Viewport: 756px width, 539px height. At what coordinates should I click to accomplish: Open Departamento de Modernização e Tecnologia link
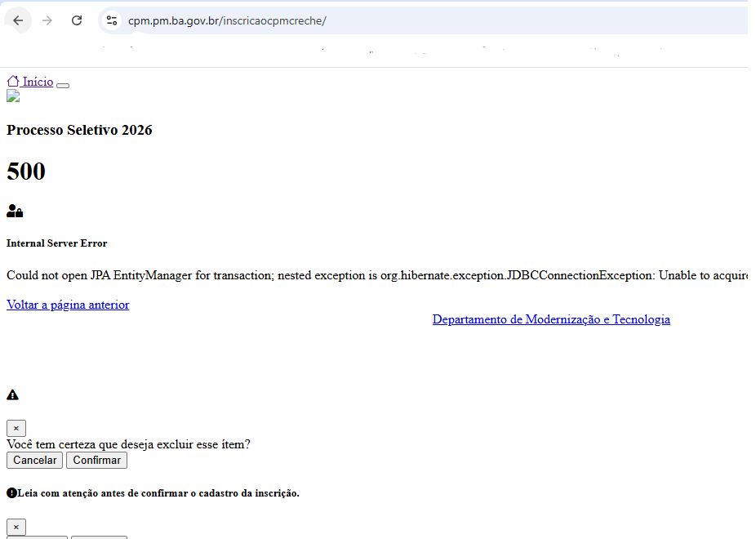point(551,319)
